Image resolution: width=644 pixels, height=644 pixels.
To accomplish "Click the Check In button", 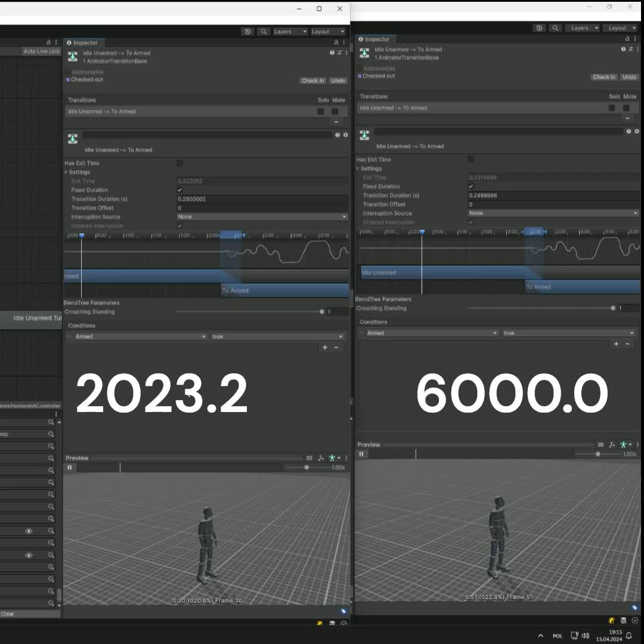I will (312, 80).
